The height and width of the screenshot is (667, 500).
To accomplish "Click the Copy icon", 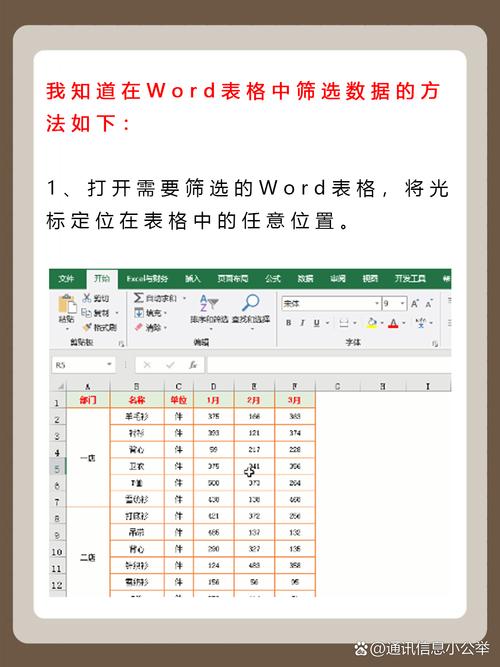I will coord(86,313).
